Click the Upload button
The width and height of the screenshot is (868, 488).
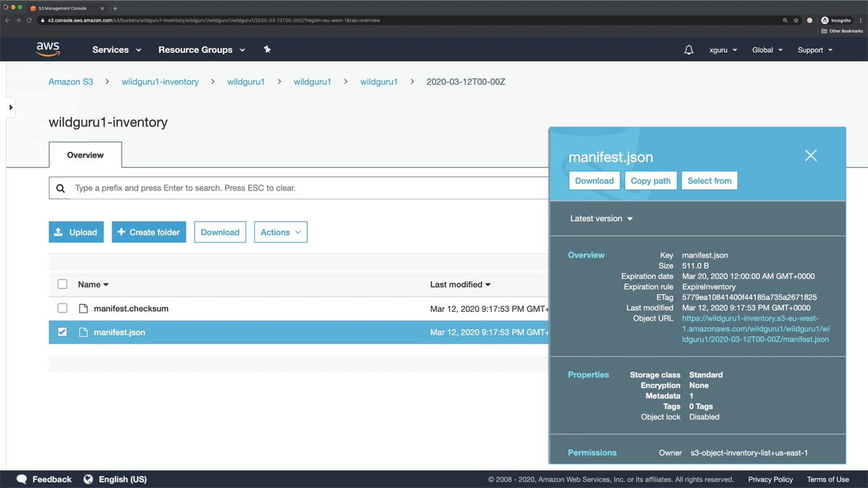(76, 232)
